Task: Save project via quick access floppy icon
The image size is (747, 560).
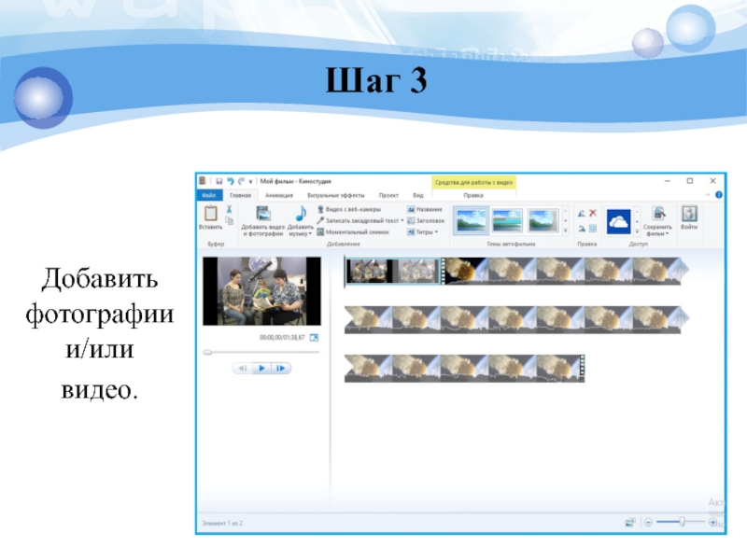Action: click(219, 181)
